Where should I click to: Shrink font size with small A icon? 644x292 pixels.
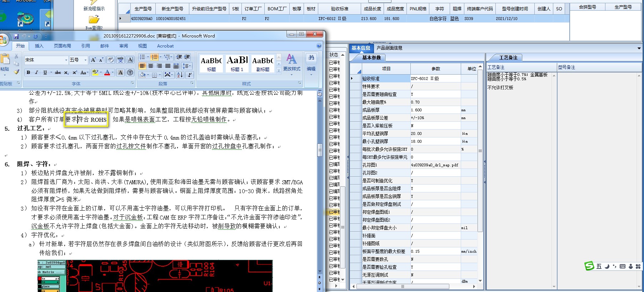tap(101, 60)
